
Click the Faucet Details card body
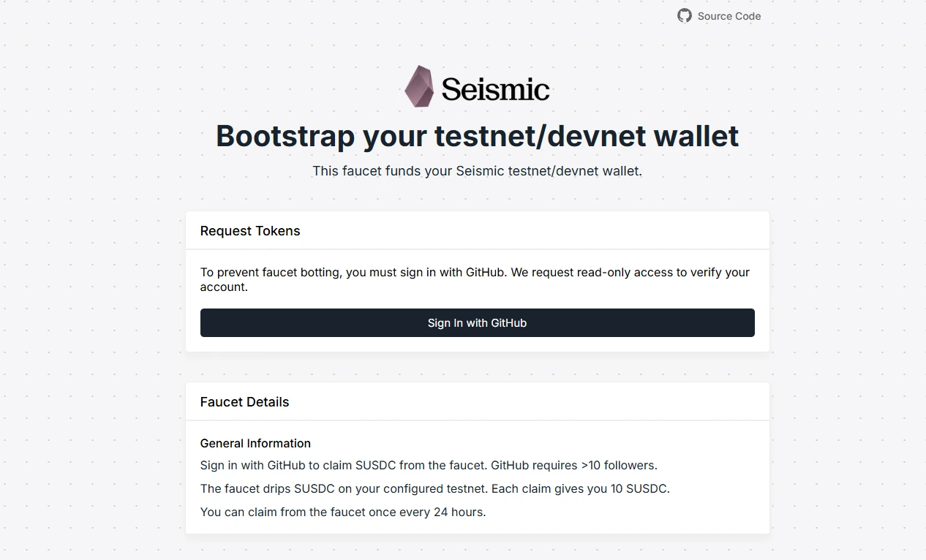coord(477,477)
